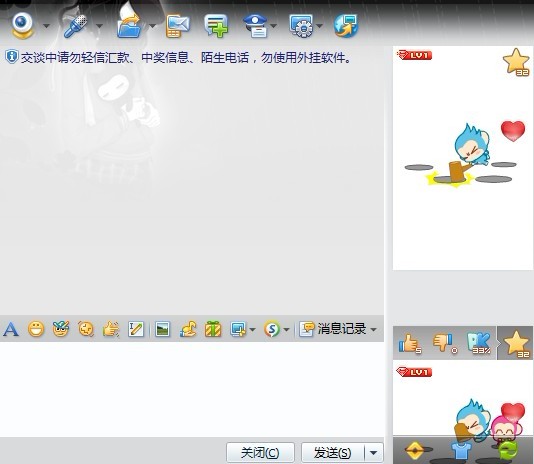The image size is (534, 464).
Task: Expand the screenshot tool dropdown arrow
Action: [252, 329]
